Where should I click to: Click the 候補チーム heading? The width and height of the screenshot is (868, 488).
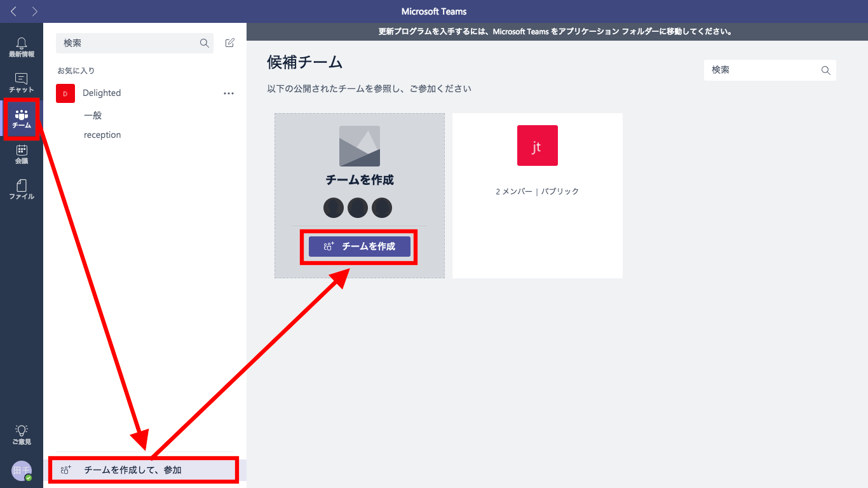305,62
